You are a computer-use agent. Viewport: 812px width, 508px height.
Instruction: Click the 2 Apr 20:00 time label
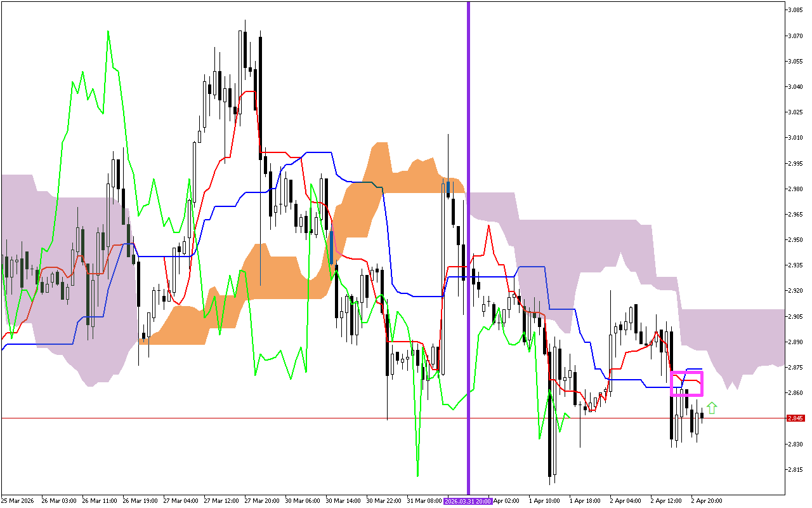(x=707, y=501)
